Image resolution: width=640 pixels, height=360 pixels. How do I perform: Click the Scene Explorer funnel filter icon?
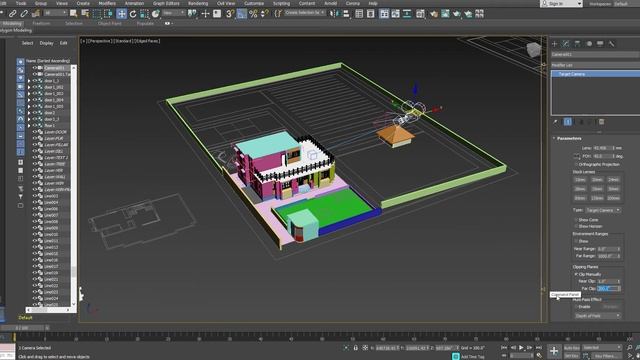click(x=20, y=196)
